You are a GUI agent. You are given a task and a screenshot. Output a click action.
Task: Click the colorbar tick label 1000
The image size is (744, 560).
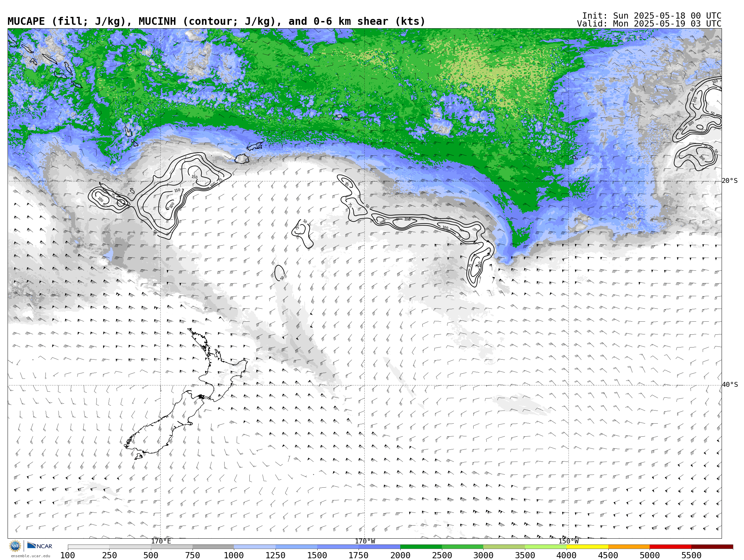(x=234, y=555)
